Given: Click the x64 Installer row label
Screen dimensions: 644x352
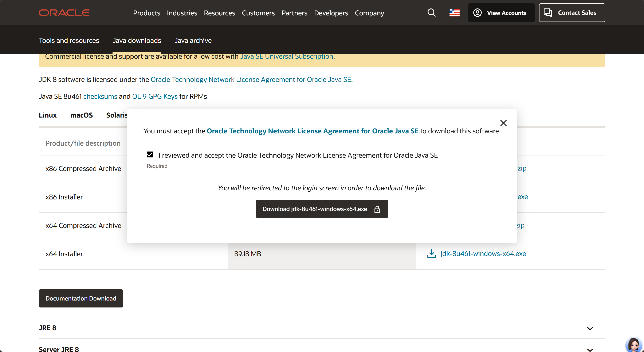Looking at the screenshot, I should 64,254.
